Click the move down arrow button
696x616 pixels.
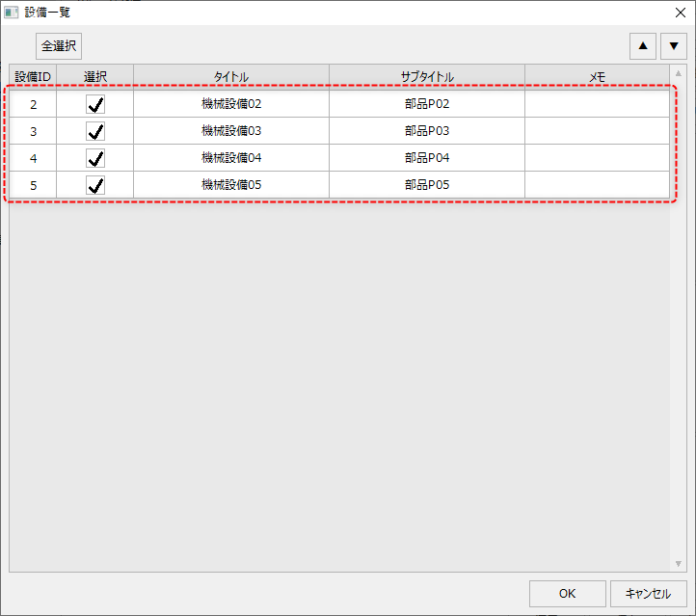point(674,46)
